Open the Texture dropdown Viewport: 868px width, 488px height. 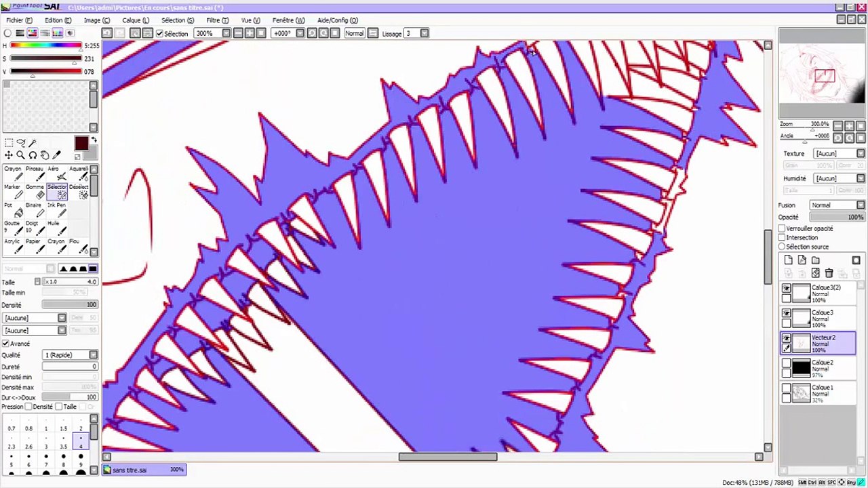(x=861, y=154)
